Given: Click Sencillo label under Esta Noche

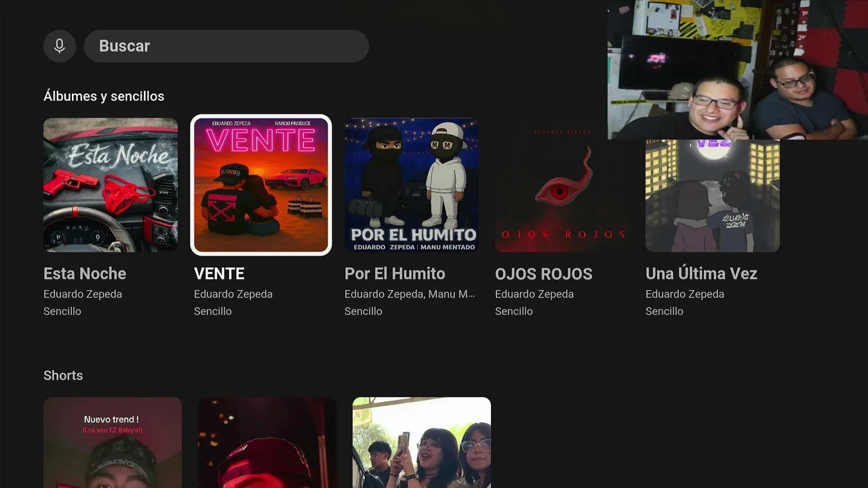Looking at the screenshot, I should (x=62, y=311).
